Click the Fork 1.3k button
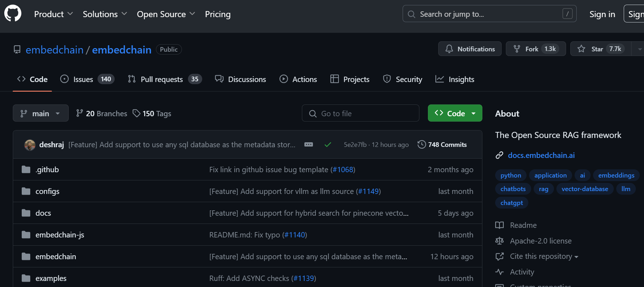Viewport: 644px width, 287px height. coord(536,49)
